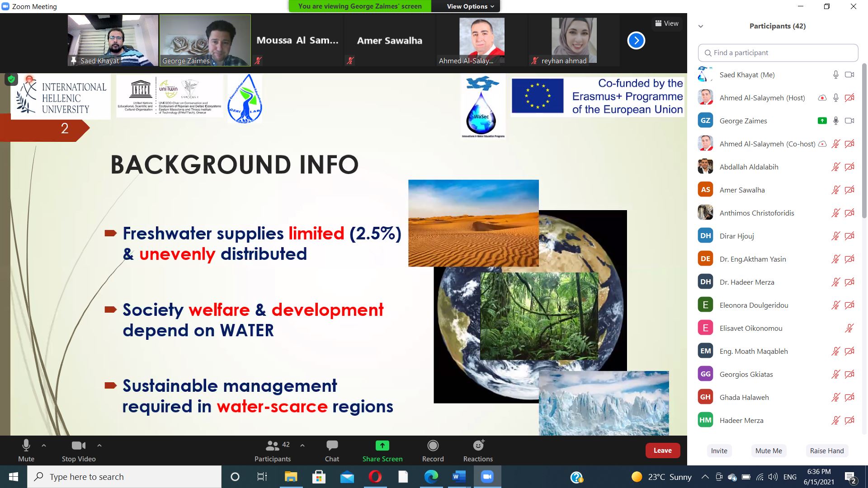The image size is (868, 488).
Task: Click Ahmed Al-Salaymeh (Co-host) muted mic icon
Action: (836, 144)
